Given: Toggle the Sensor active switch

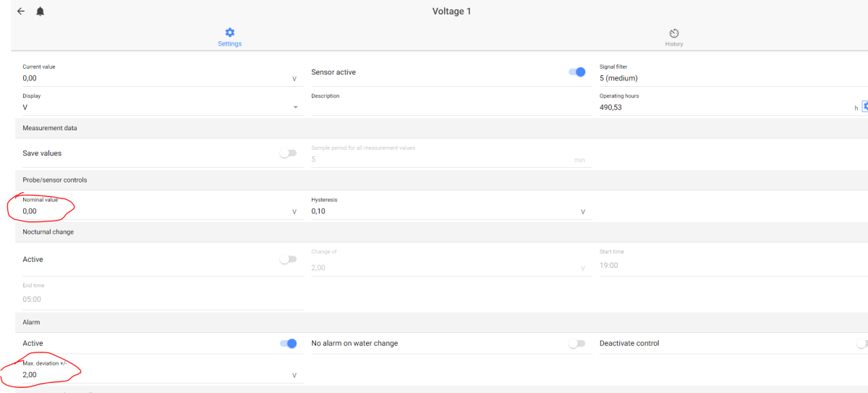Looking at the screenshot, I should click(x=576, y=72).
